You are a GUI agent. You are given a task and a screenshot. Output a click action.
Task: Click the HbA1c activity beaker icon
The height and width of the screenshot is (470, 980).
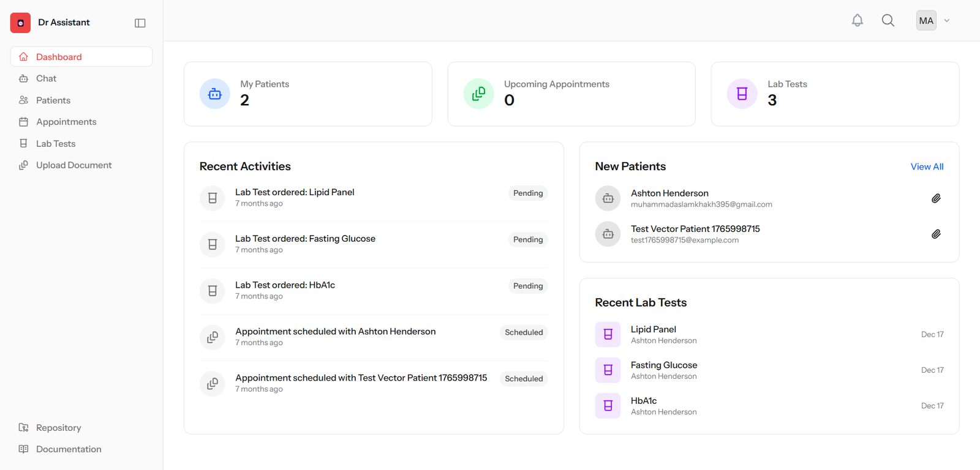pyautogui.click(x=213, y=291)
